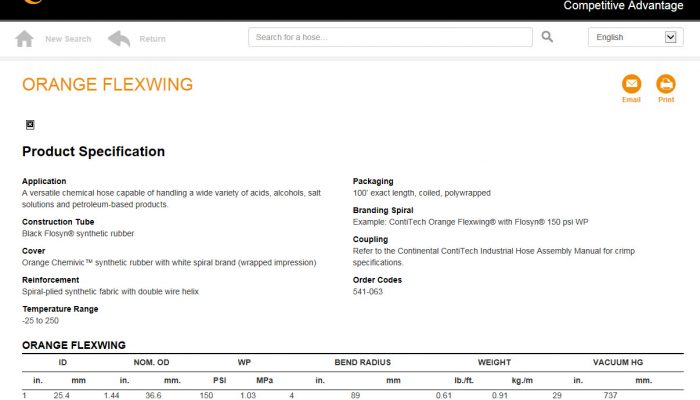Click the home icon for New Search

tap(25, 38)
